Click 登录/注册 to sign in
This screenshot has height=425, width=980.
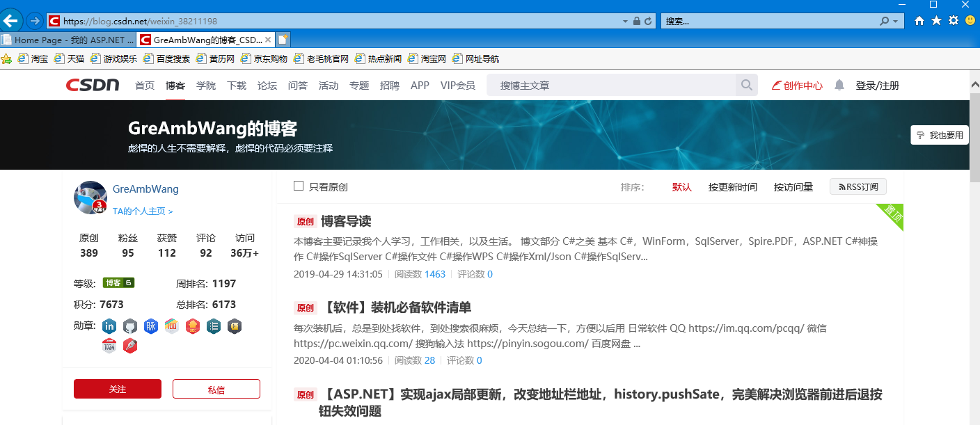(877, 86)
